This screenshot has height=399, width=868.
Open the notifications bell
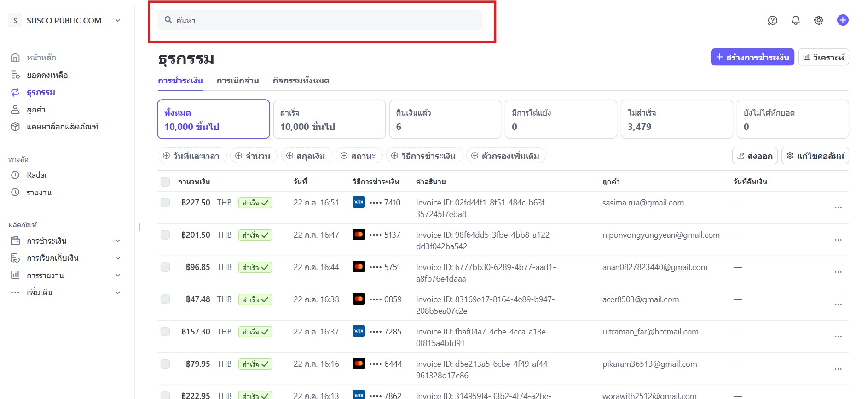click(795, 20)
